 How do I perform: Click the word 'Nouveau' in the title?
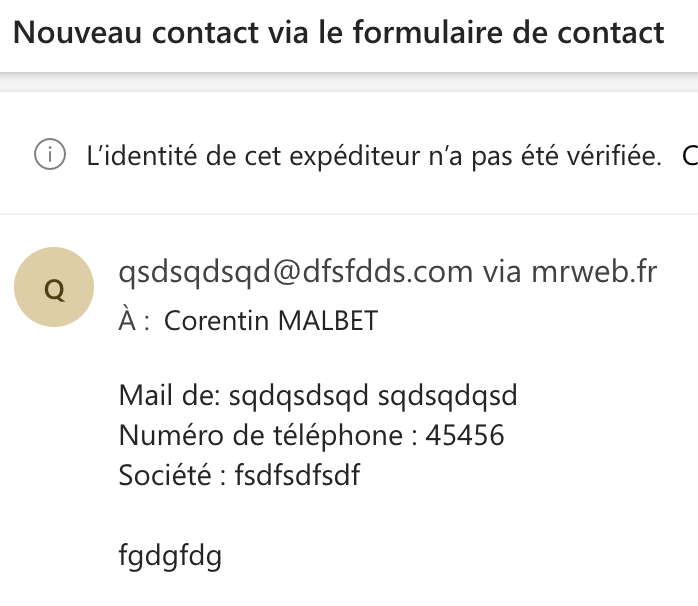pos(77,33)
